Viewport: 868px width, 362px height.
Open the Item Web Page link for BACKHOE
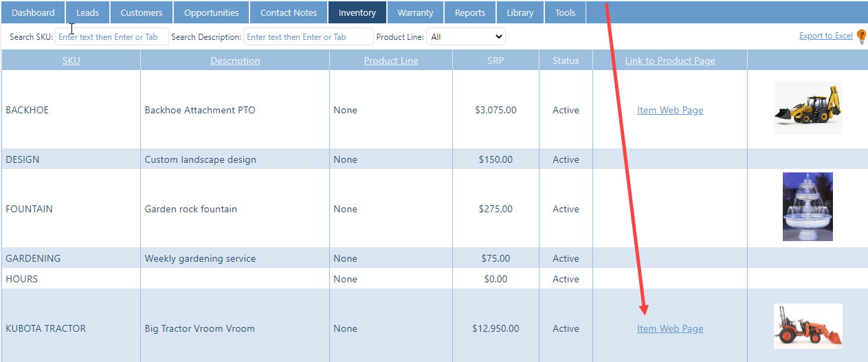coord(670,110)
